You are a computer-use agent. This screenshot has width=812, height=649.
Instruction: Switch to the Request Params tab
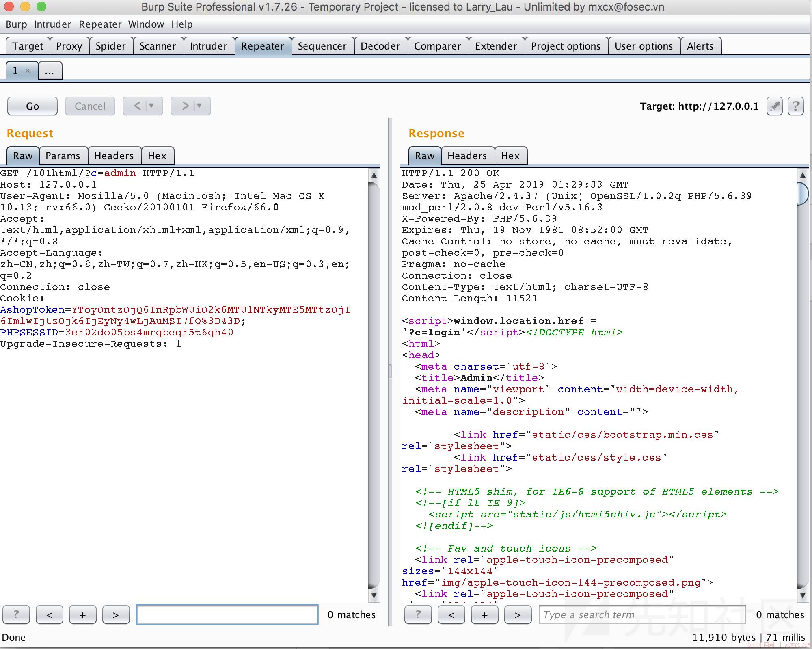(x=63, y=156)
